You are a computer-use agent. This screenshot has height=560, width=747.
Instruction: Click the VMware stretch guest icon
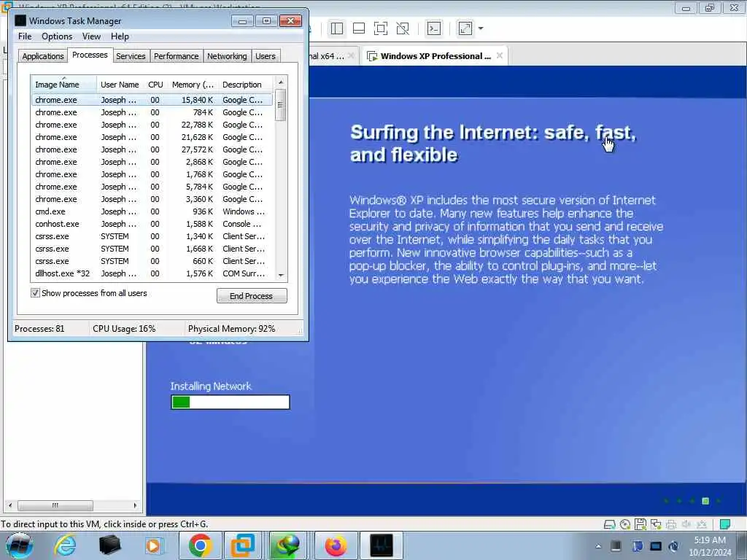pyautogui.click(x=465, y=28)
